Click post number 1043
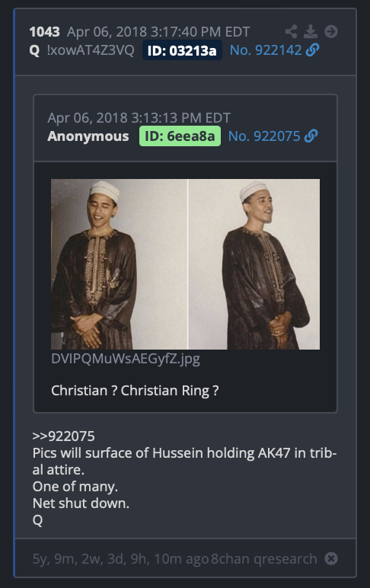The height and width of the screenshot is (588, 370). [45, 32]
